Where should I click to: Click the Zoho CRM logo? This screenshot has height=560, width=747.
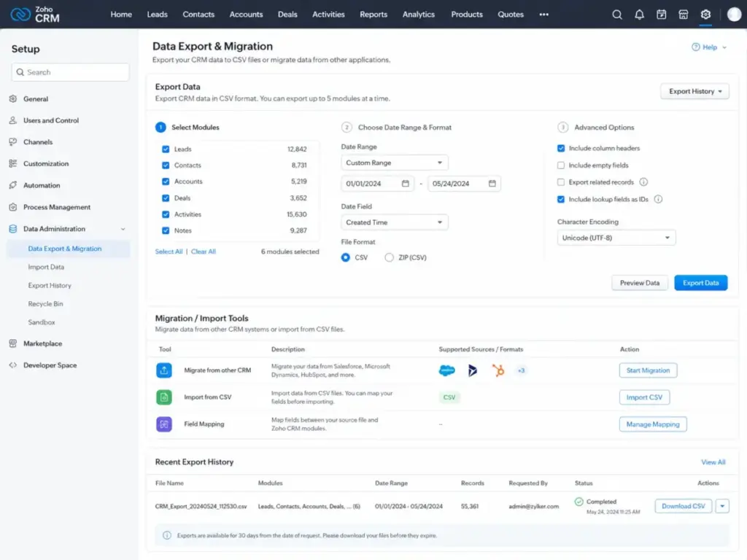click(35, 15)
